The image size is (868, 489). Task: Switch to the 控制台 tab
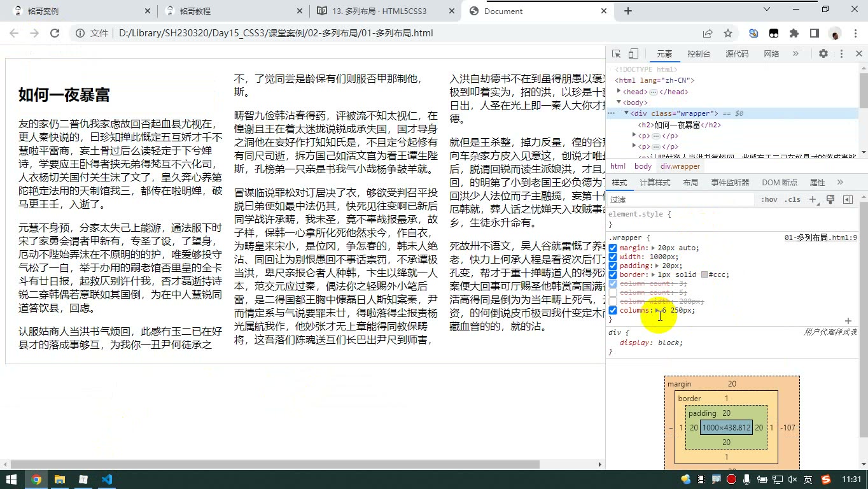click(699, 54)
